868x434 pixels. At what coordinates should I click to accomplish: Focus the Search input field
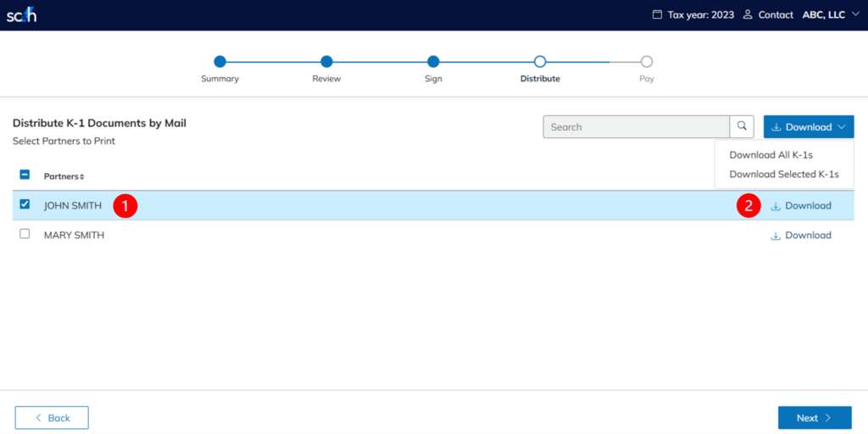[x=636, y=127]
